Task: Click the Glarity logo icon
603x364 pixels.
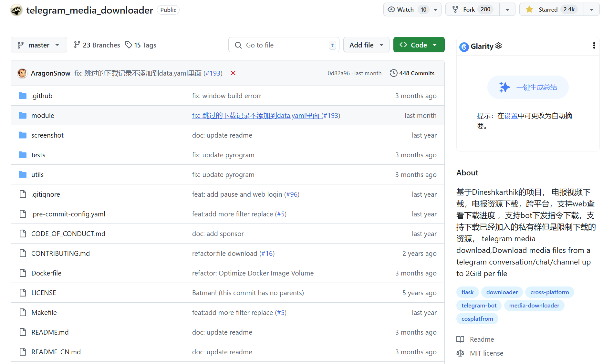Action: tap(464, 47)
